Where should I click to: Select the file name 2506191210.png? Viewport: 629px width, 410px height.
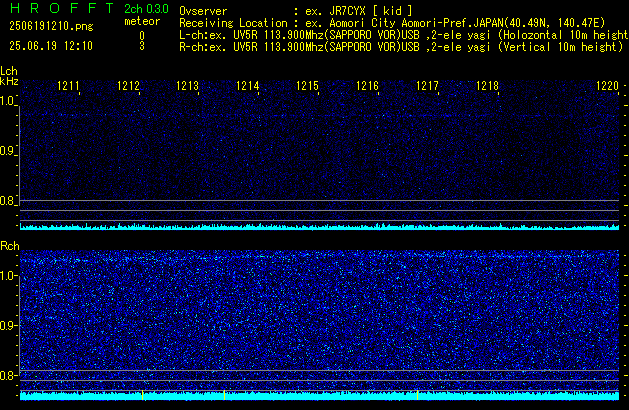[51, 26]
